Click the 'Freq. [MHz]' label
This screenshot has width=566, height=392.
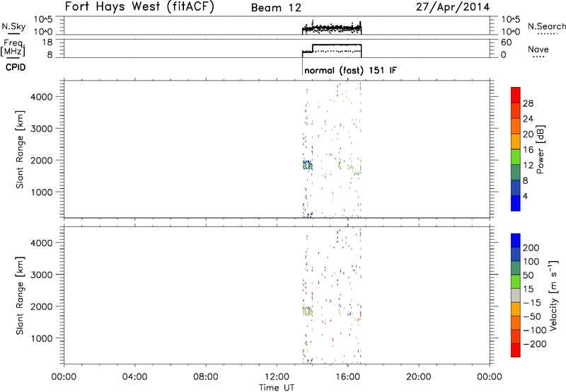pyautogui.click(x=13, y=47)
